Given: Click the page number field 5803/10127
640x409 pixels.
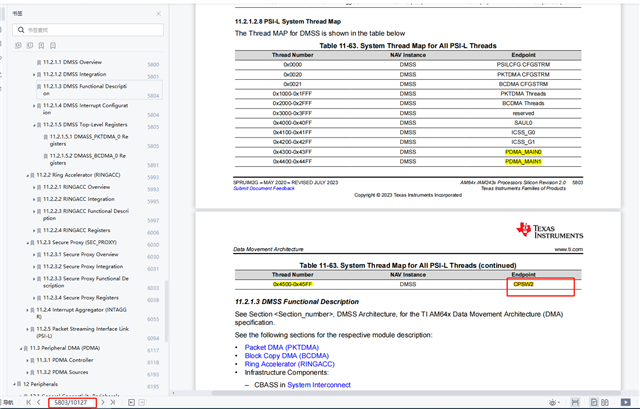Looking at the screenshot, I should [72, 402].
